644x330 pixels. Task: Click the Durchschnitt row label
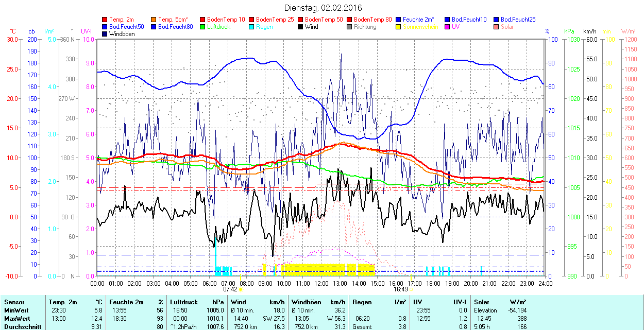[x=20, y=326]
